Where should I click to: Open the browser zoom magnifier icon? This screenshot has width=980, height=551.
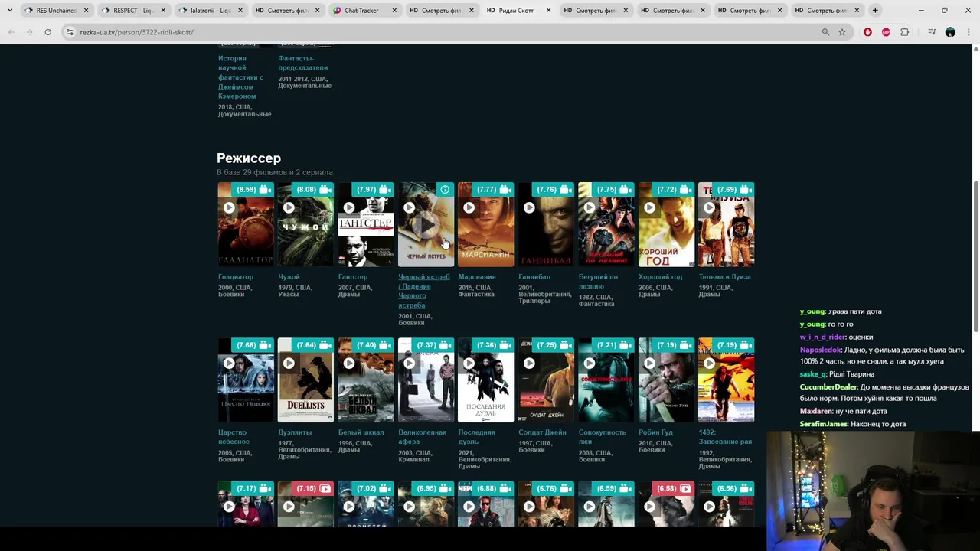pos(825,32)
